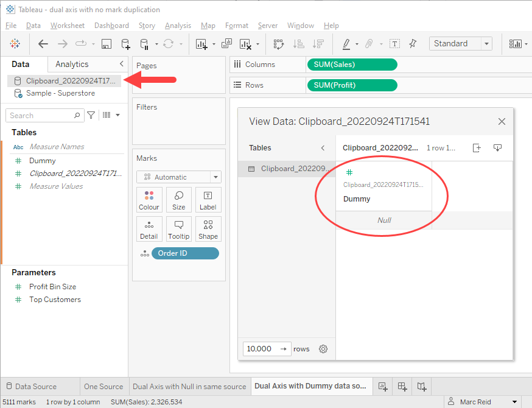Click the Add new data source icon
Viewport: 532px width, 408px height.
tap(125, 44)
